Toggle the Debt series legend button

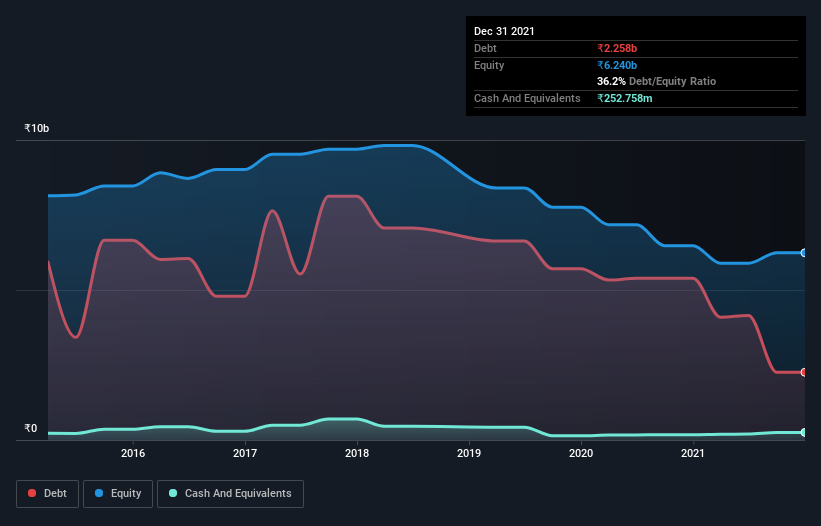tap(48, 494)
